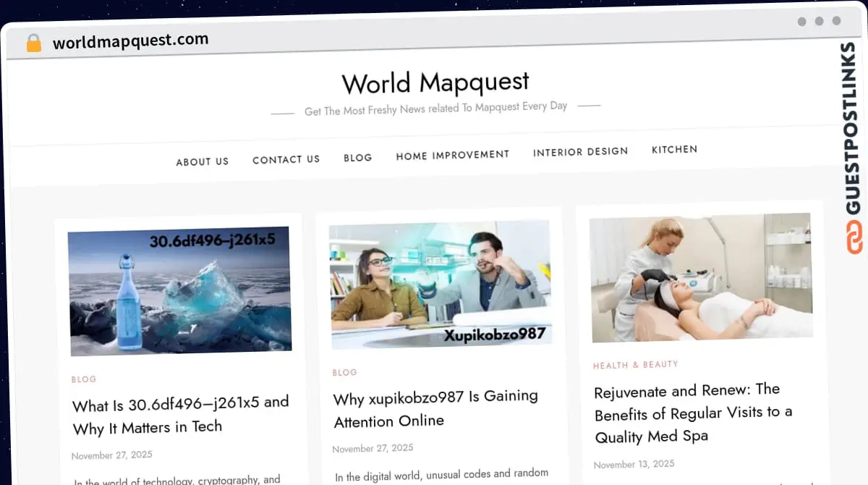The image size is (868, 485).
Task: Click the Guestpostlinks chain-link logo icon
Action: [x=855, y=238]
